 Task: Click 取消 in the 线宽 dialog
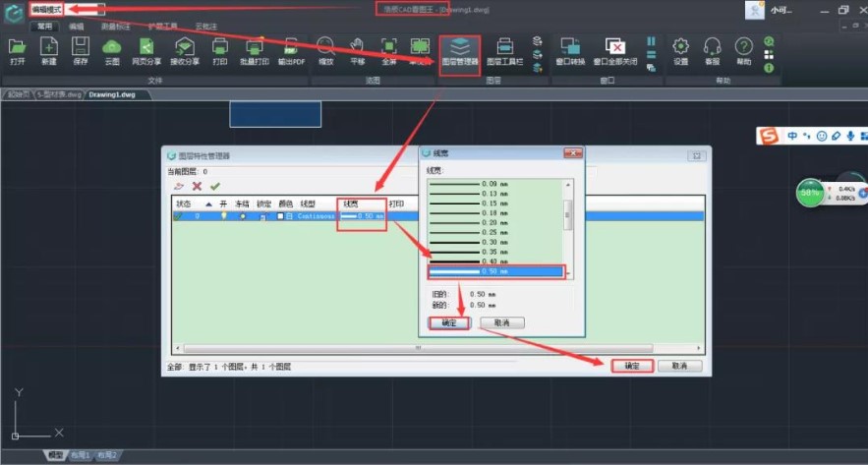tap(501, 322)
